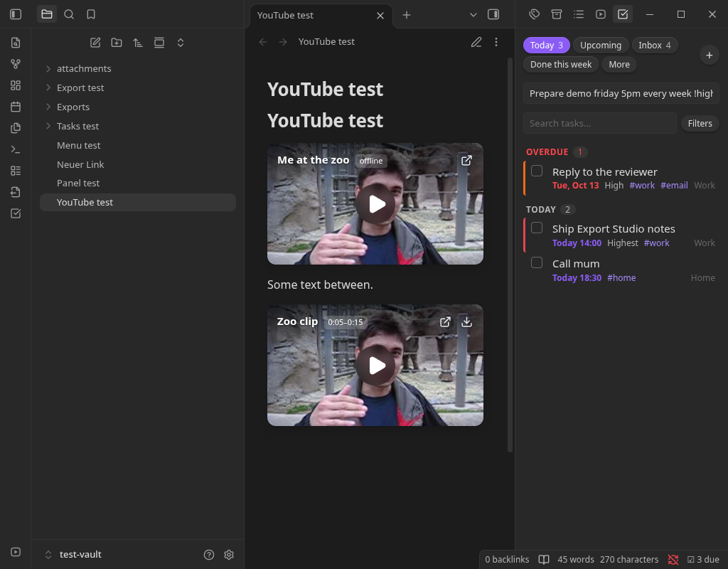This screenshot has height=569, width=728.
Task: Click the sync status icon in status bar
Action: 673,559
